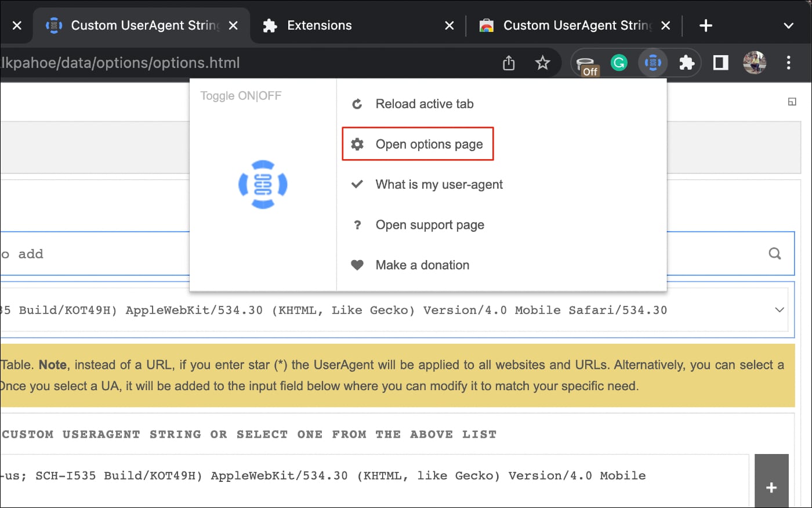Click the Toggle ON|OFF label

[x=241, y=96]
